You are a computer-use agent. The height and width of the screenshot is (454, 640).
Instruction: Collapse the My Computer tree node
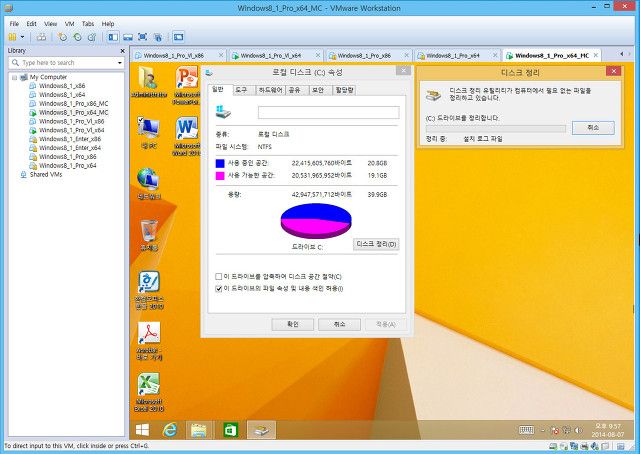[x=15, y=77]
